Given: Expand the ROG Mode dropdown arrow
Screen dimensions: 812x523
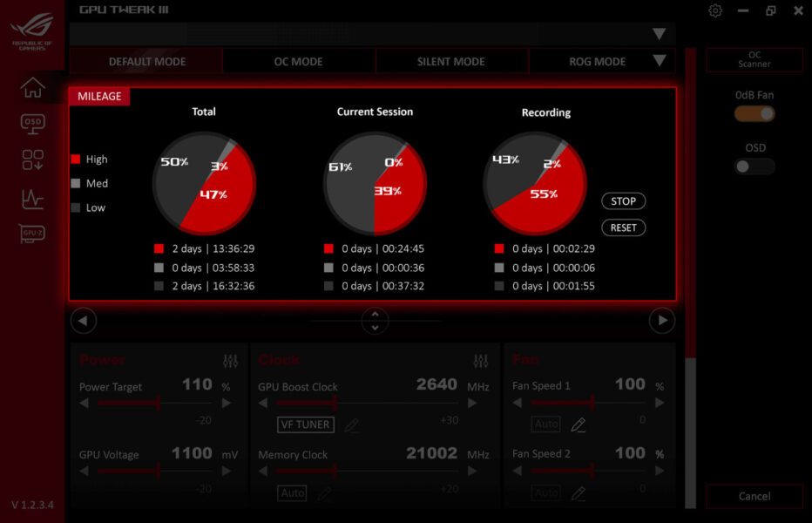Looking at the screenshot, I should click(660, 61).
